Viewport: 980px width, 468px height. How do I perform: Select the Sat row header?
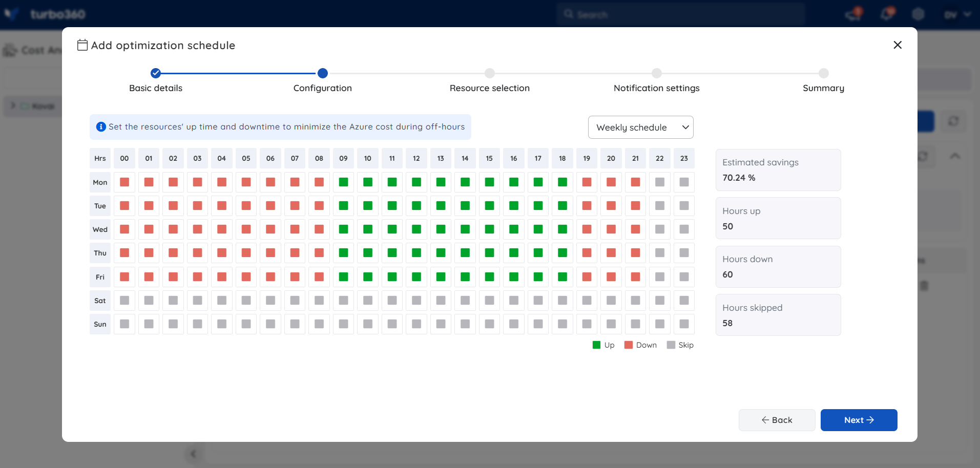(100, 301)
